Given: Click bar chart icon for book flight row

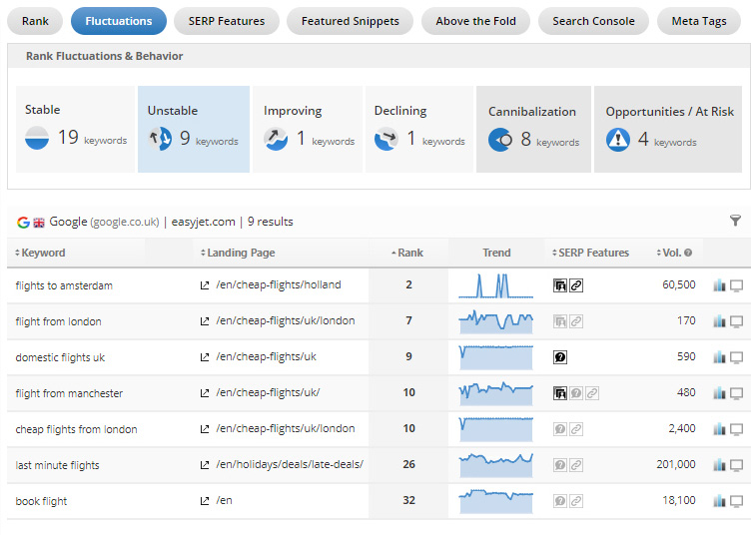Looking at the screenshot, I should [x=719, y=501].
